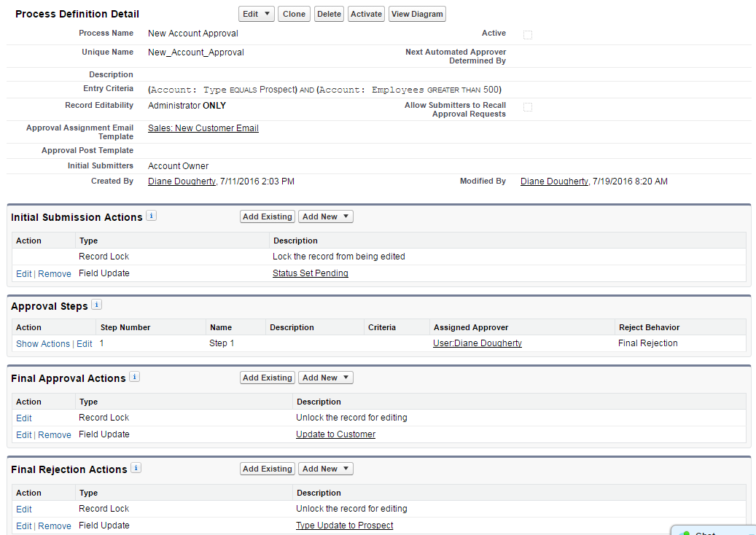Screen dimensions: 756x535
Task: Select 'New Account Approval' process name text
Action: click(193, 34)
